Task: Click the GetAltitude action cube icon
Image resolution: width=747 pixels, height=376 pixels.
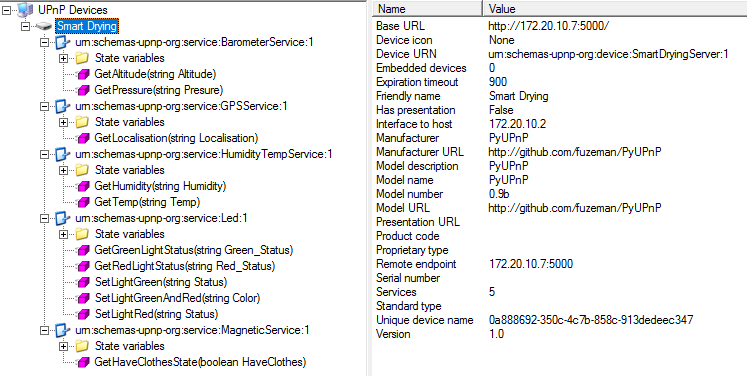Action: (83, 74)
